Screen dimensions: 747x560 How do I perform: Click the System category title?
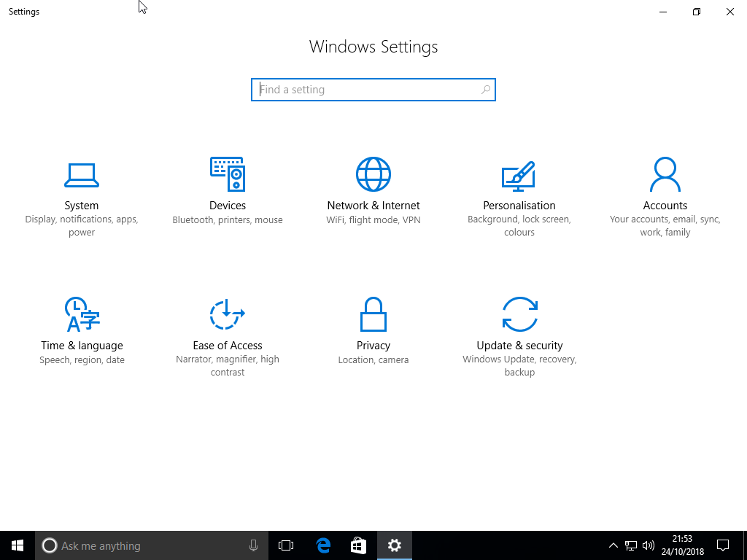(82, 205)
